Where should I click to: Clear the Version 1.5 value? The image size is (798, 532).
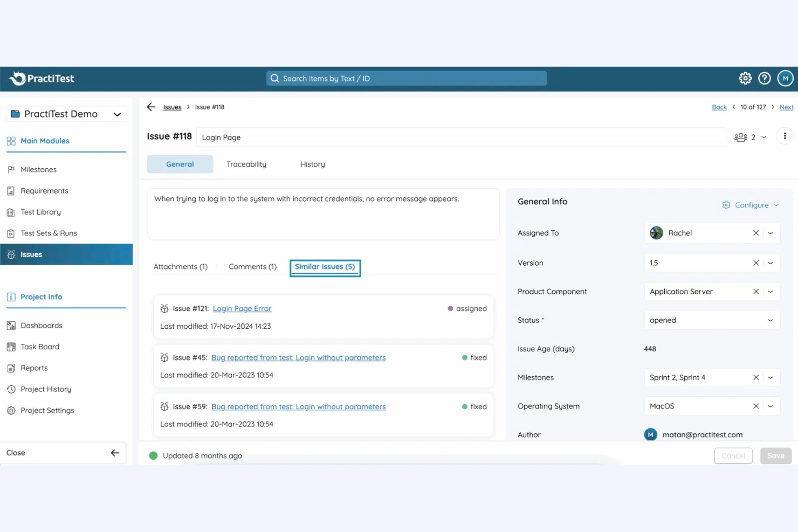click(755, 262)
